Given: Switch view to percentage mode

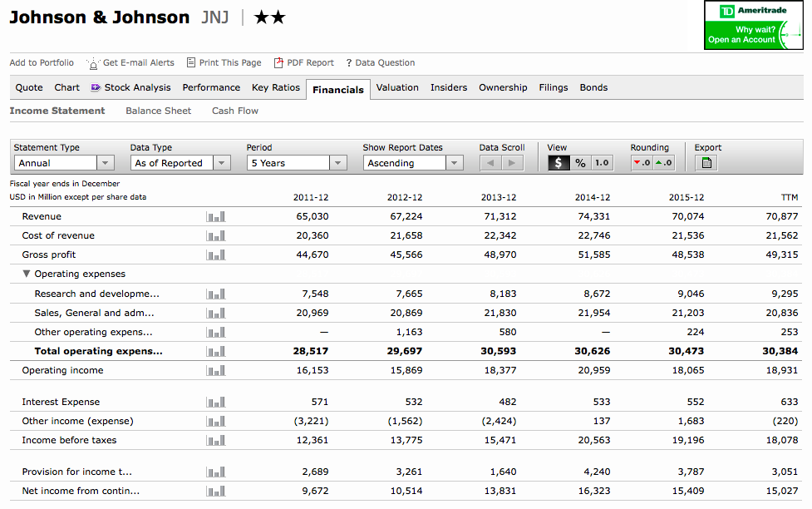Looking at the screenshot, I should [580, 163].
